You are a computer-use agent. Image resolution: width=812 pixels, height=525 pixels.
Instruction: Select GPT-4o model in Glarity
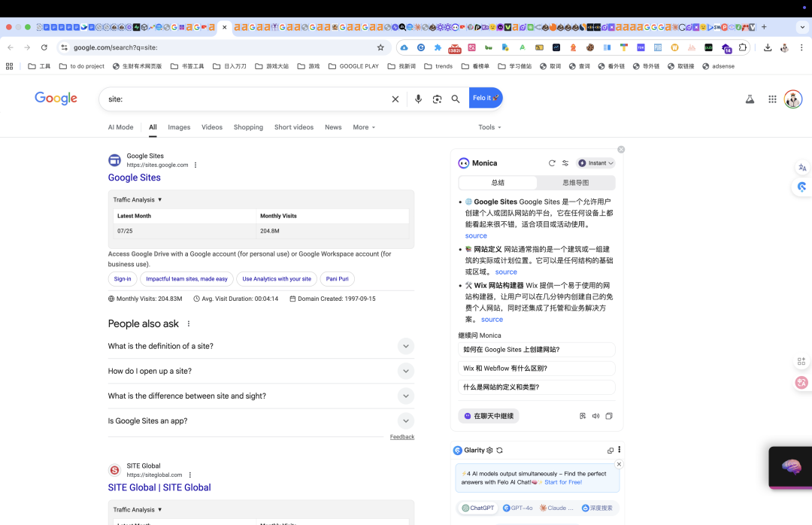(x=518, y=508)
